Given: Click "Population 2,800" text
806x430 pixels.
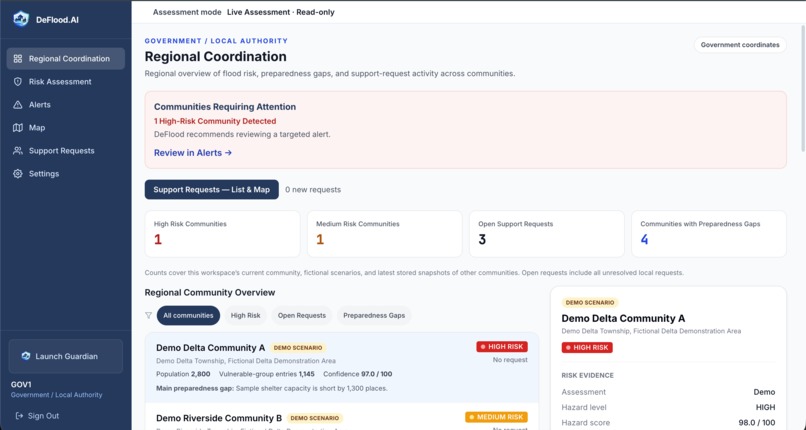Looking at the screenshot, I should 183,374.
